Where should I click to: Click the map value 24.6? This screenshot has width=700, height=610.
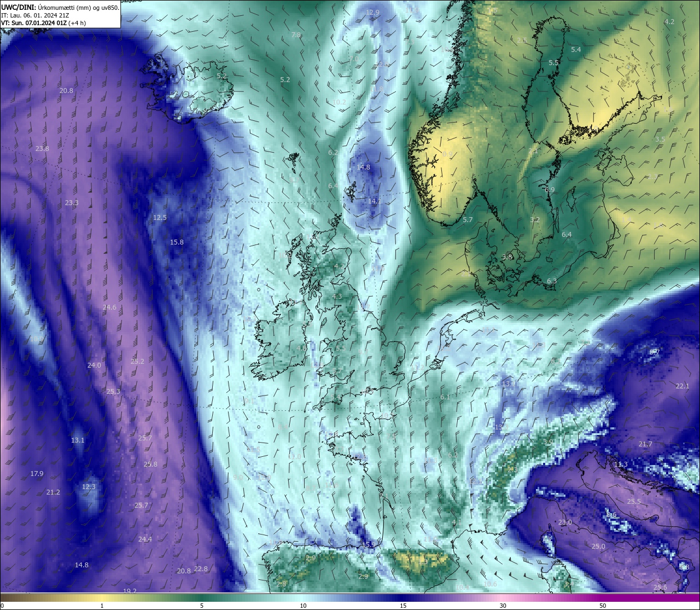click(x=109, y=307)
